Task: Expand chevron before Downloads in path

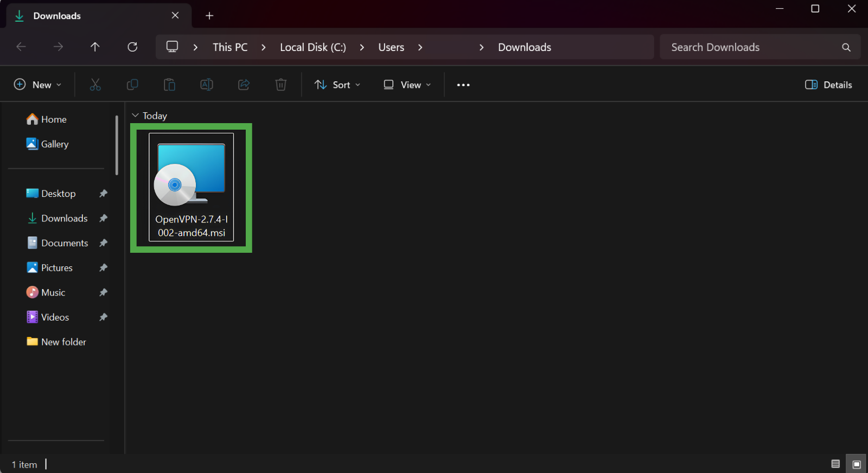Action: point(481,47)
